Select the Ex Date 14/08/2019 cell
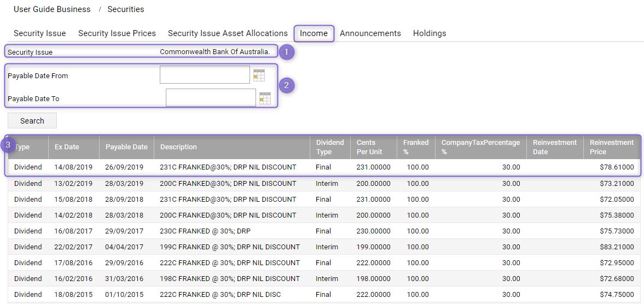This screenshot has height=304, width=644. 73,167
